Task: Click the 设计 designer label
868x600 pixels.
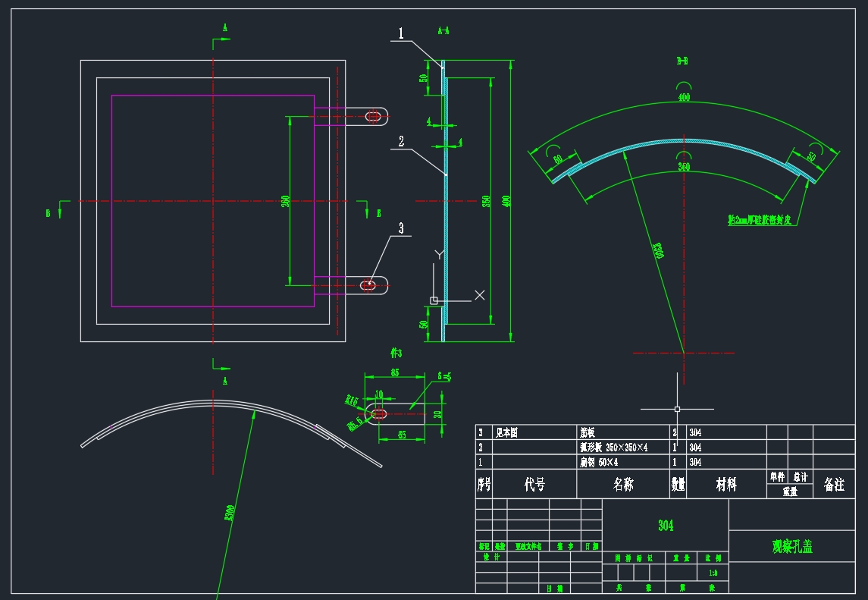Action: tap(491, 557)
